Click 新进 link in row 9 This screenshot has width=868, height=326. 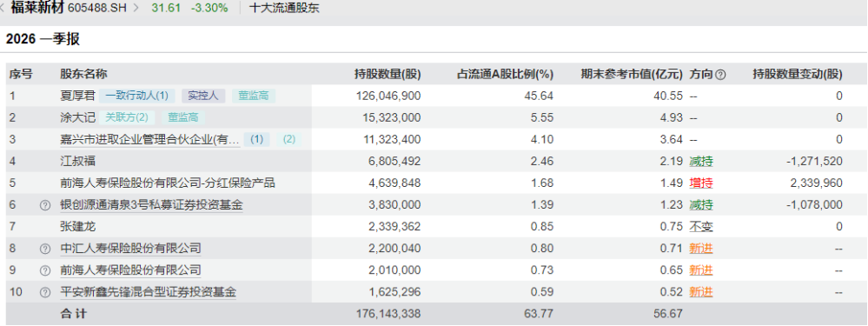pos(701,270)
